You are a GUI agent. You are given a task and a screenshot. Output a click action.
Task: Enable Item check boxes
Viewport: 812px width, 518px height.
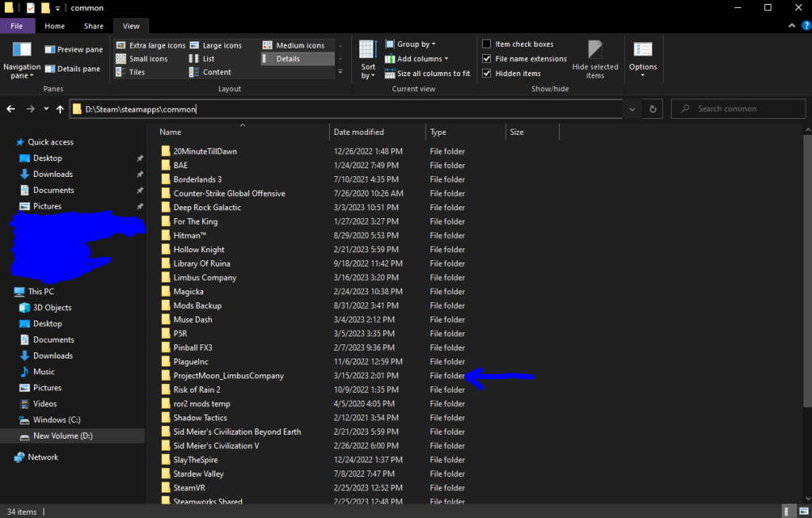click(487, 44)
